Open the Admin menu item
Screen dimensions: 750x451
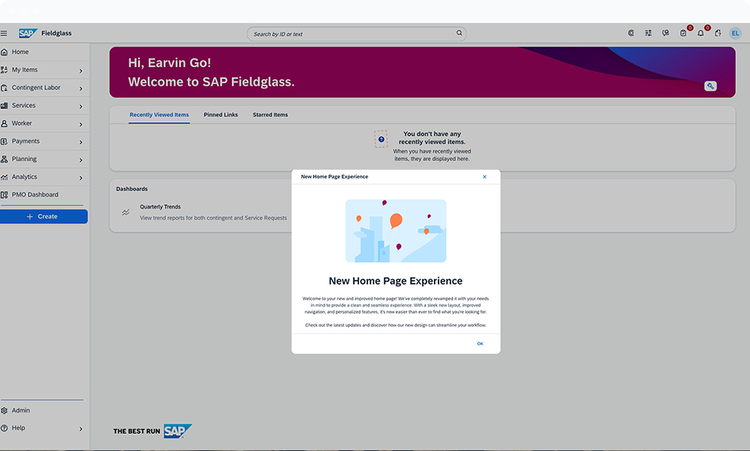pyautogui.click(x=44, y=410)
